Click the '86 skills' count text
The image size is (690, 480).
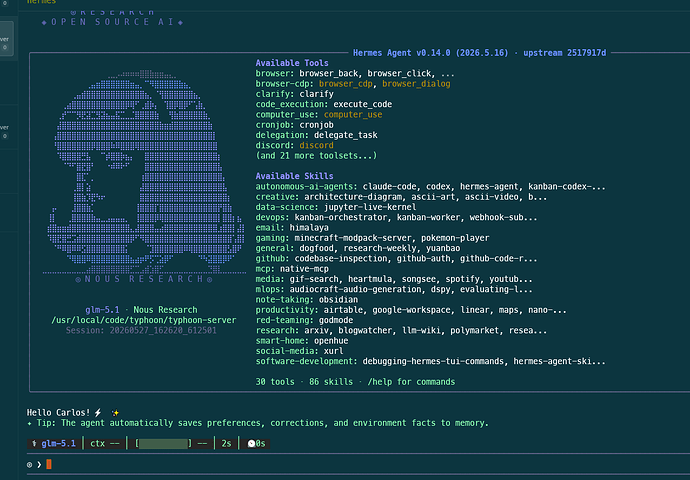click(331, 382)
